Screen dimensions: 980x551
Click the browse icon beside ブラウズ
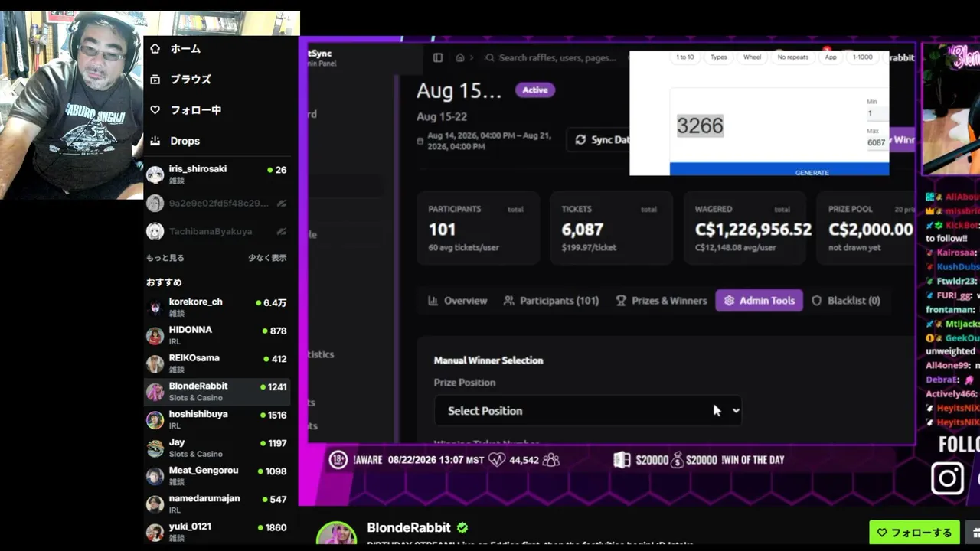155,79
